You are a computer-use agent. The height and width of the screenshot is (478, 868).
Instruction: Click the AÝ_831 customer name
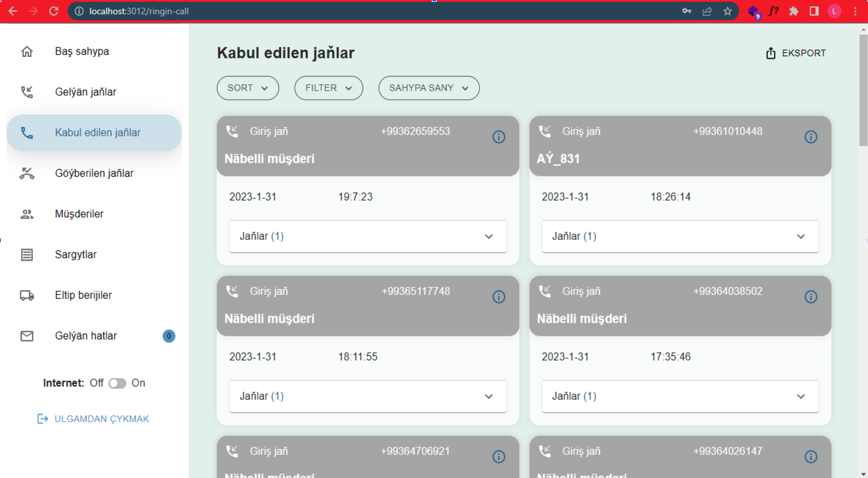point(558,159)
